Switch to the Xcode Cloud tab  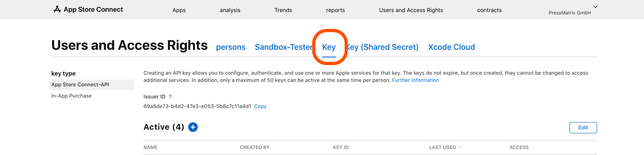point(452,47)
